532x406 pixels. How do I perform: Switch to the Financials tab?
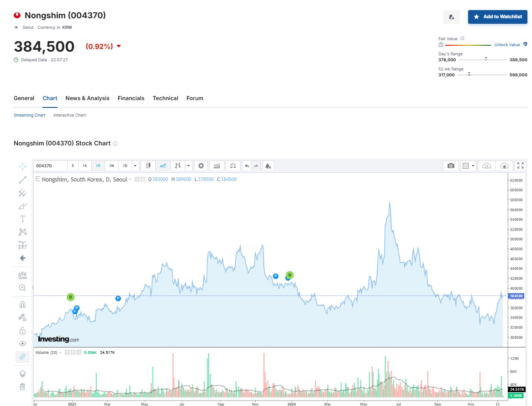click(131, 98)
